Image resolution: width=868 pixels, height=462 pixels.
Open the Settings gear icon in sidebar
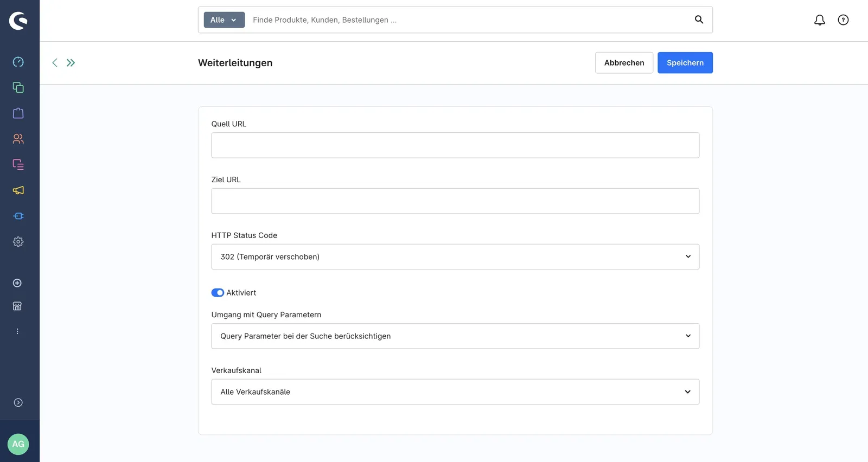[18, 242]
